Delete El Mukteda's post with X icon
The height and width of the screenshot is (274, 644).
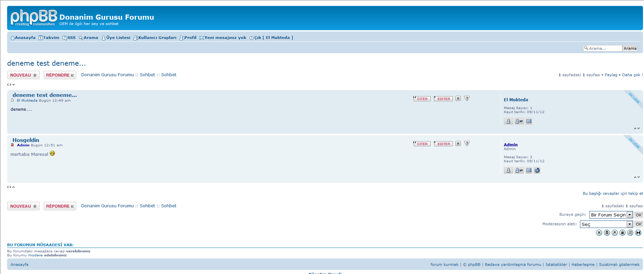click(x=458, y=99)
